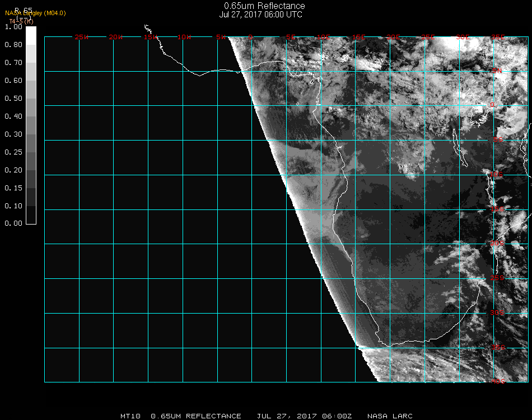Click the 0.20 colorbar scale value
This screenshot has height=420, width=532.
pos(13,170)
